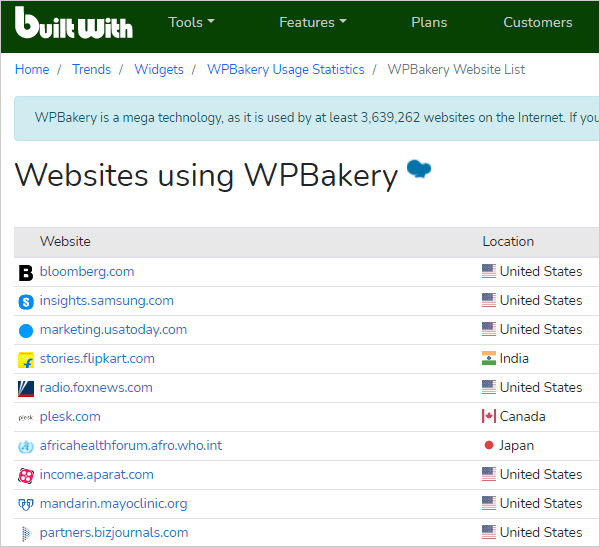Open the Customers page
600x547 pixels.
coord(538,22)
